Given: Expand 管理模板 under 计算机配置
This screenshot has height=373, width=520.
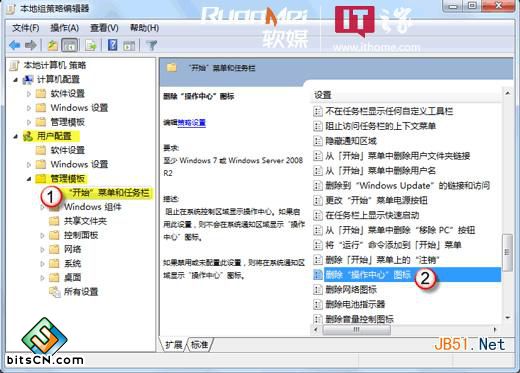Looking at the screenshot, I should (x=29, y=122).
